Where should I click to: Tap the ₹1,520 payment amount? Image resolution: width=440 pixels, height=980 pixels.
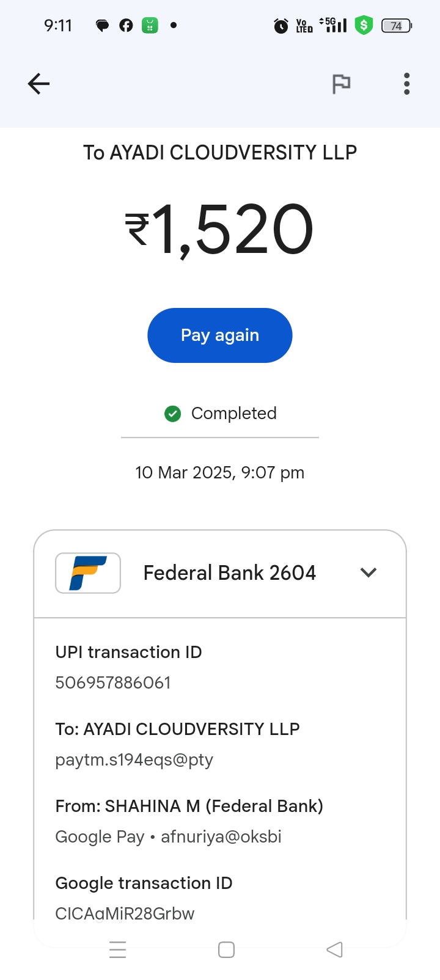pos(219,230)
